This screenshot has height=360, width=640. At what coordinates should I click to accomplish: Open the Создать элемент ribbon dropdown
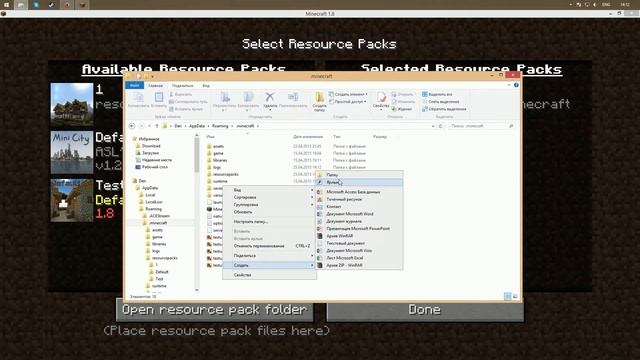point(348,94)
